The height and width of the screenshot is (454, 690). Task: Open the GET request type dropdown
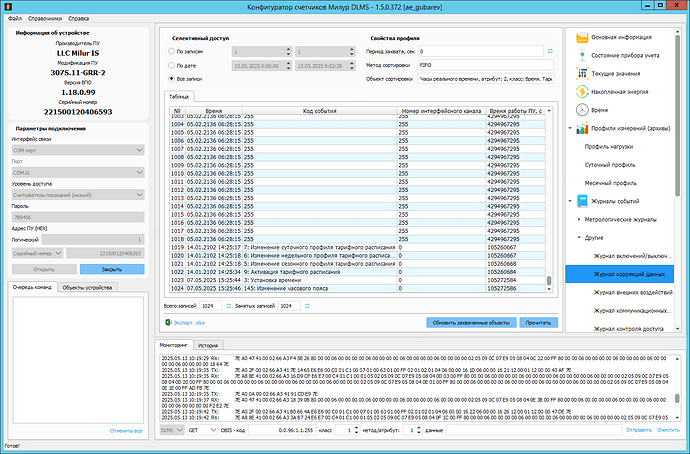[202, 430]
